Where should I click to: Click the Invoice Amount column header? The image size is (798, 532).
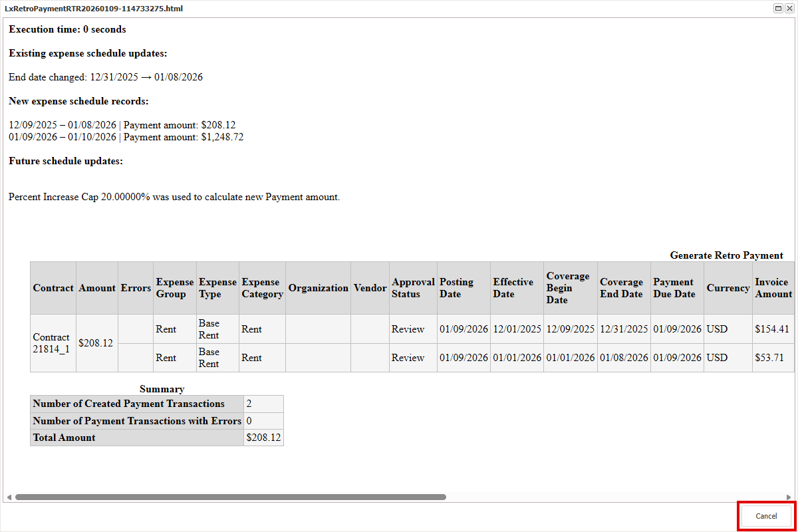[x=773, y=288]
